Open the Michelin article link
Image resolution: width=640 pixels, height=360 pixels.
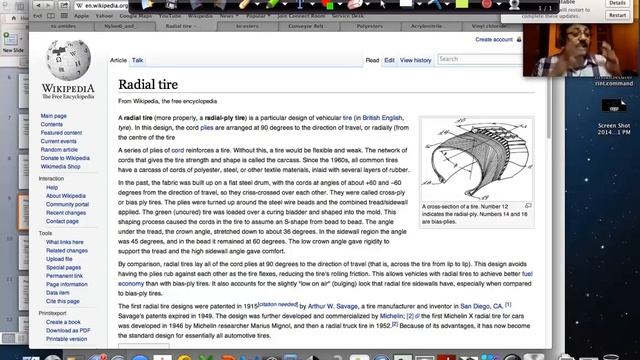pyautogui.click(x=391, y=316)
